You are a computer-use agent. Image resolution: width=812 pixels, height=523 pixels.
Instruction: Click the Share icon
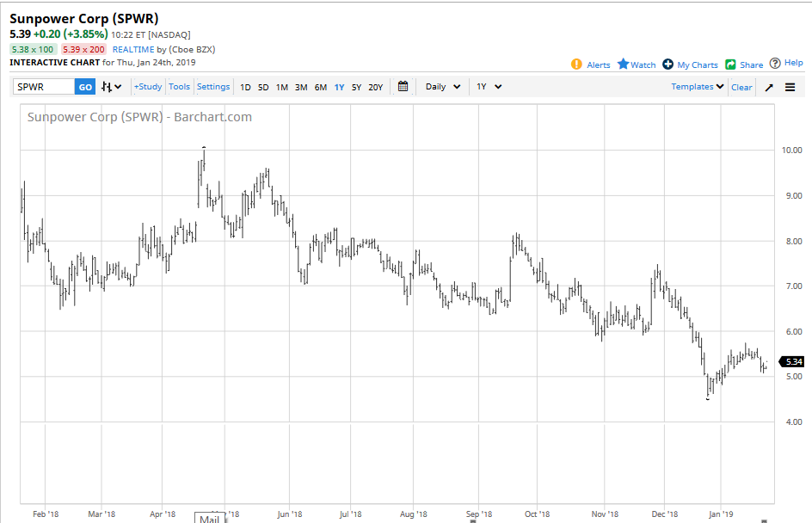730,65
